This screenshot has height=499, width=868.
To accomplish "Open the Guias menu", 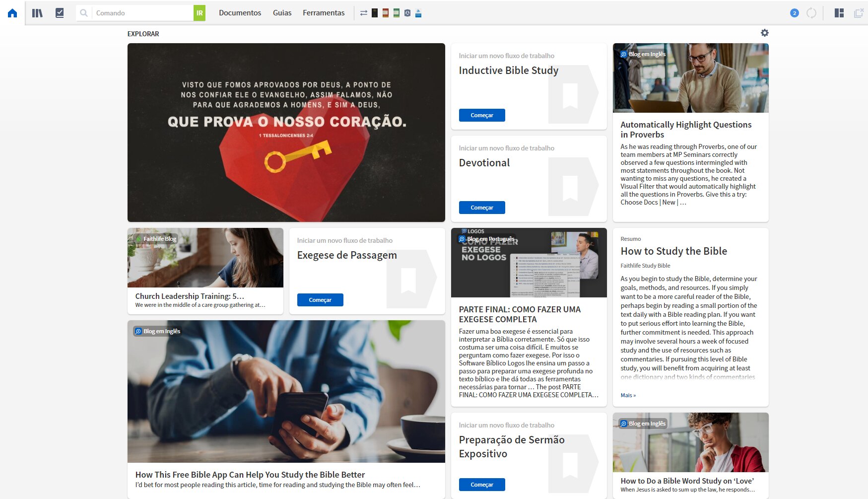I will click(x=282, y=13).
